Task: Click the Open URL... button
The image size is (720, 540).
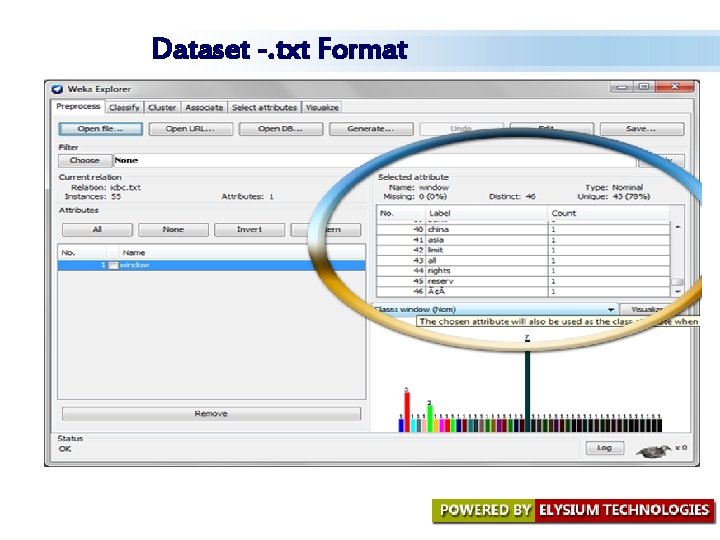Action: [191, 129]
